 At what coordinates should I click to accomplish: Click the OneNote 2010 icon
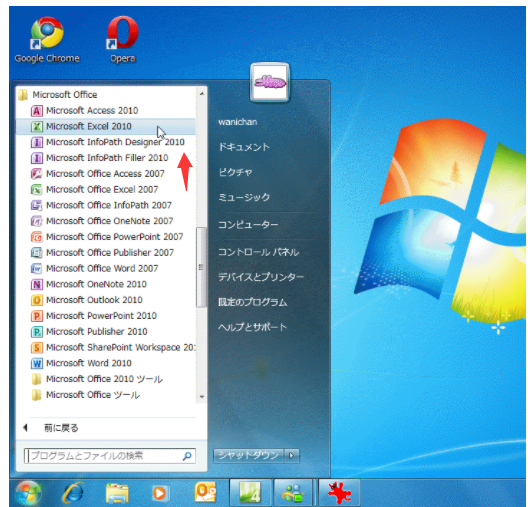click(x=37, y=284)
